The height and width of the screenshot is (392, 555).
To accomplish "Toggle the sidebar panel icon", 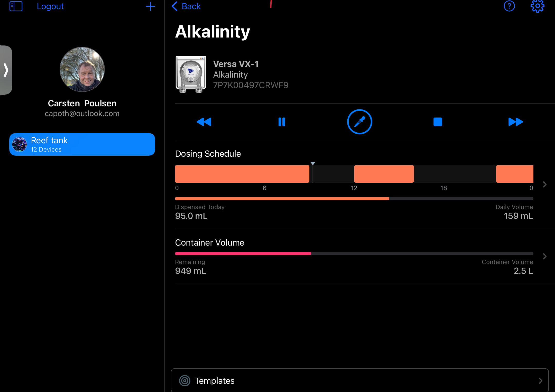I will 16,6.
